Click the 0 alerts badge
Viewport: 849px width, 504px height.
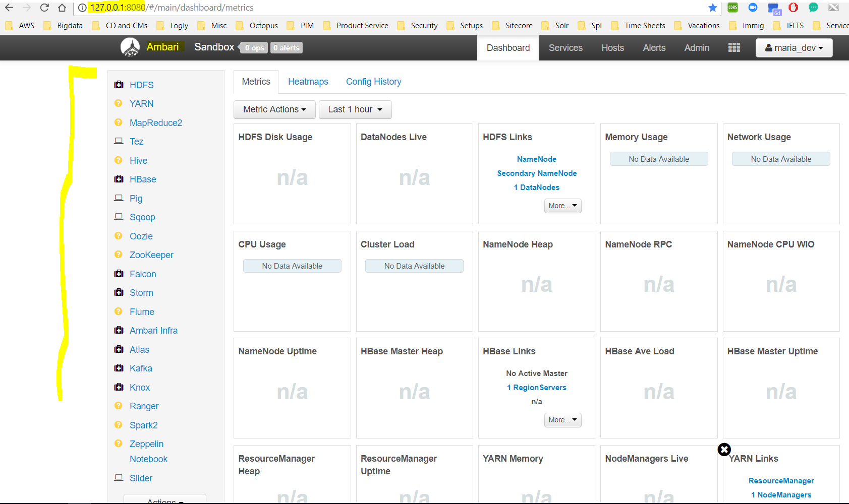pyautogui.click(x=287, y=48)
